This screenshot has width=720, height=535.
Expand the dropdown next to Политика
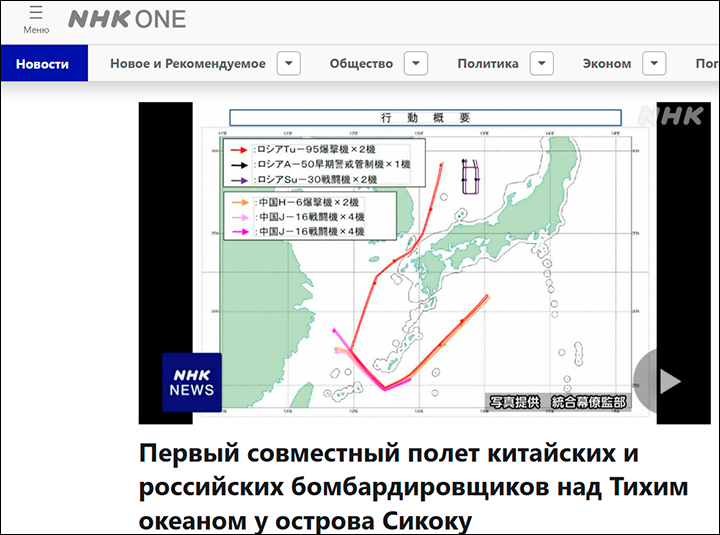coord(543,64)
